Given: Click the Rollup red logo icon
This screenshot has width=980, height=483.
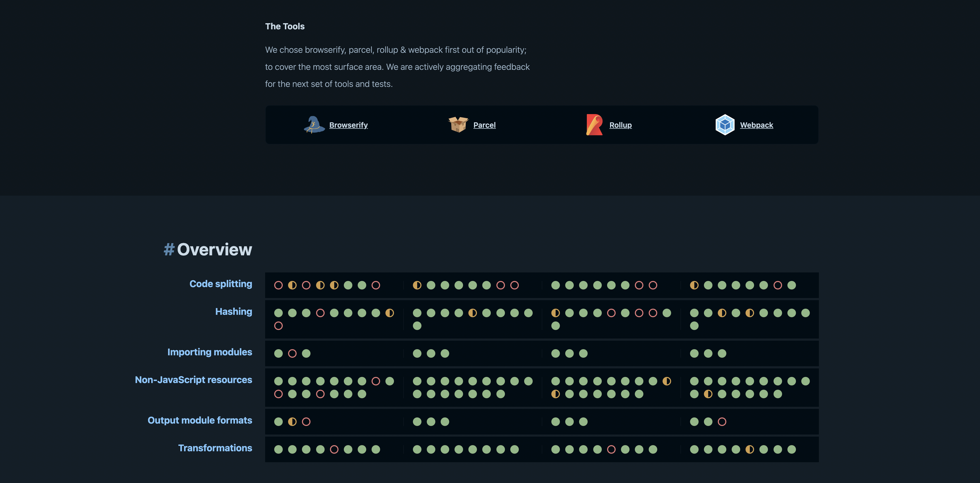Looking at the screenshot, I should pos(594,125).
